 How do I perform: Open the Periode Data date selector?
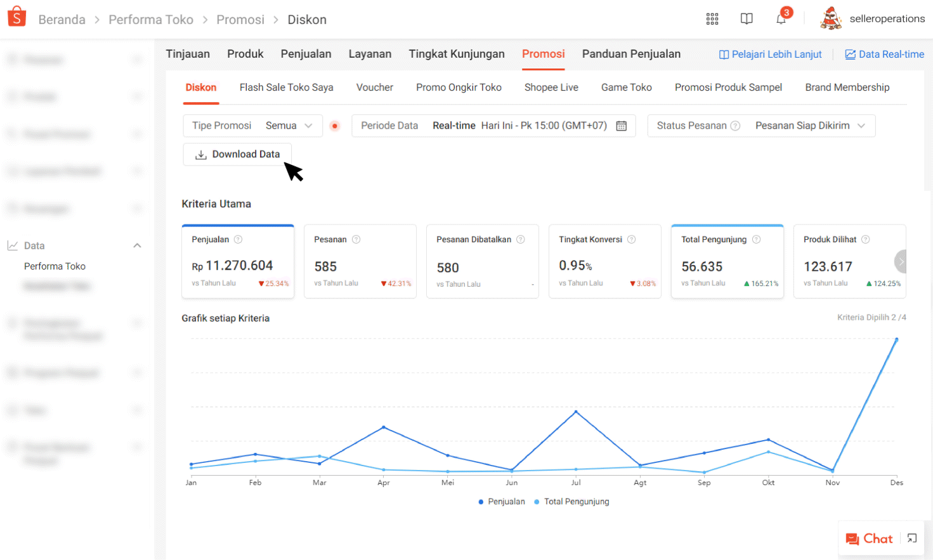pyautogui.click(x=493, y=126)
